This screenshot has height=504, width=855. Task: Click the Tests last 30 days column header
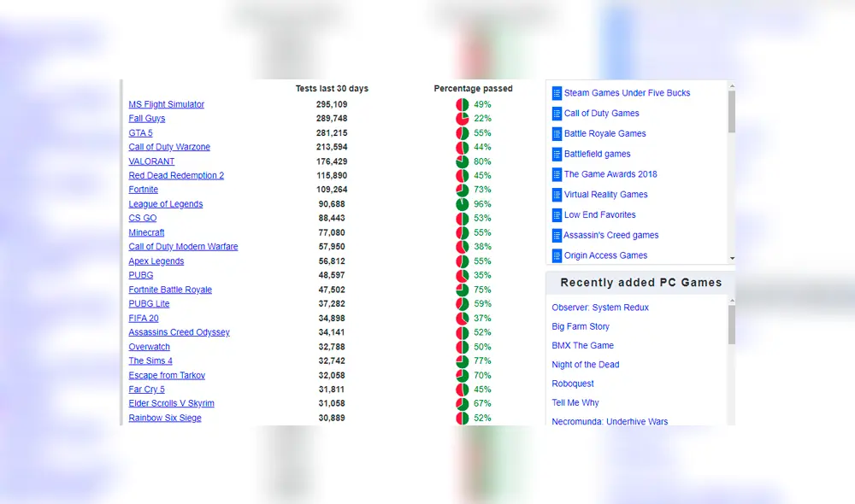[332, 89]
